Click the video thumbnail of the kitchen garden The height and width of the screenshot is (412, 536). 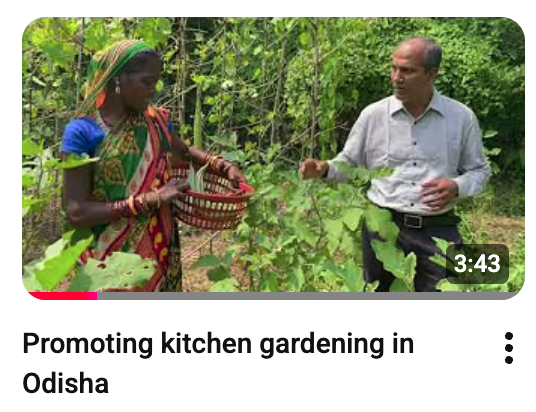pos(273,158)
